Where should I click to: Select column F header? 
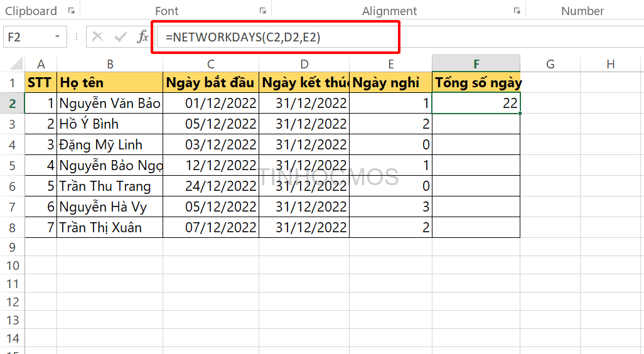(x=476, y=63)
